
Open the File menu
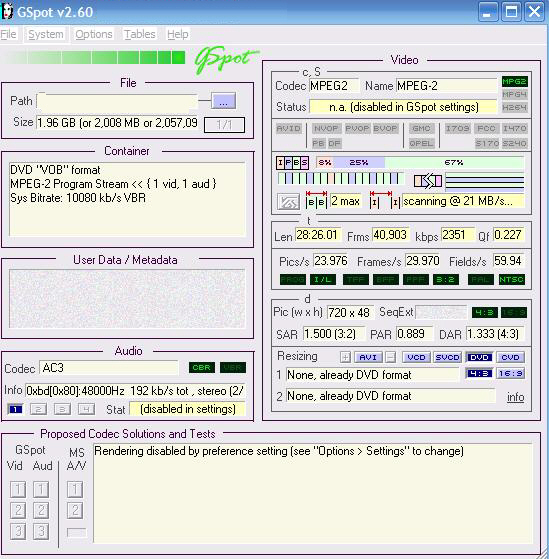pos(8,34)
